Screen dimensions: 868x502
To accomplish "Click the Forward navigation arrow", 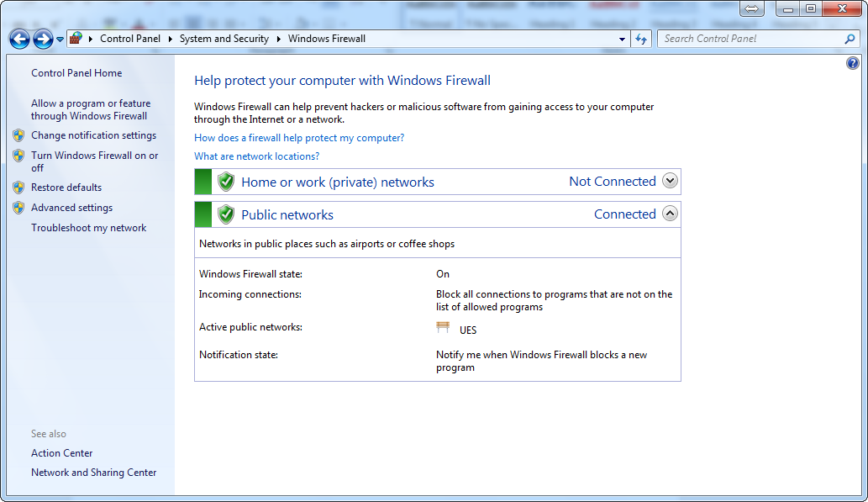I will click(43, 39).
